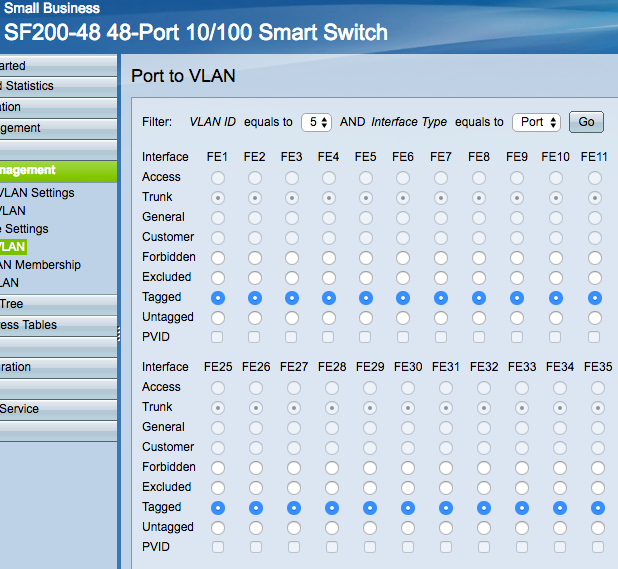Open the Spanning Tree sidebar section
This screenshot has width=618, height=569.
pyautogui.click(x=58, y=304)
